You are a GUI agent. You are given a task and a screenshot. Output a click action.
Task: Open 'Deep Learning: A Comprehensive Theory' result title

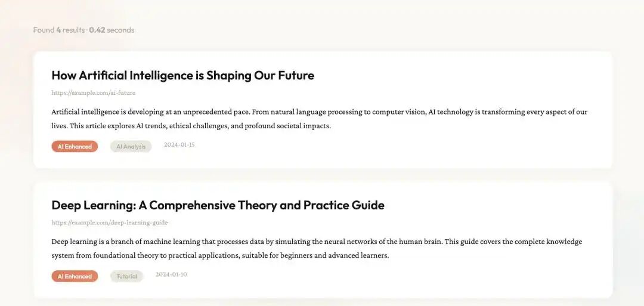[x=218, y=206]
